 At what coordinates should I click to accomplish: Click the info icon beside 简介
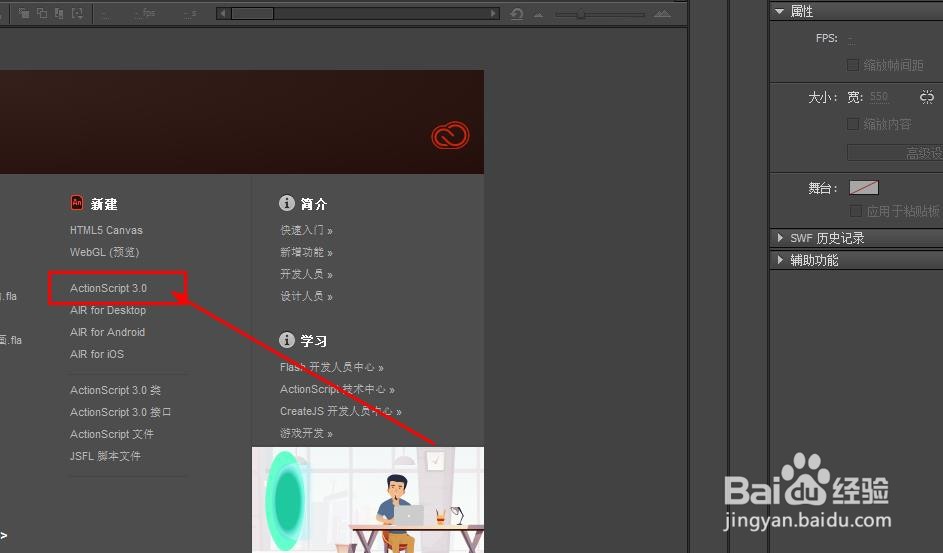287,203
